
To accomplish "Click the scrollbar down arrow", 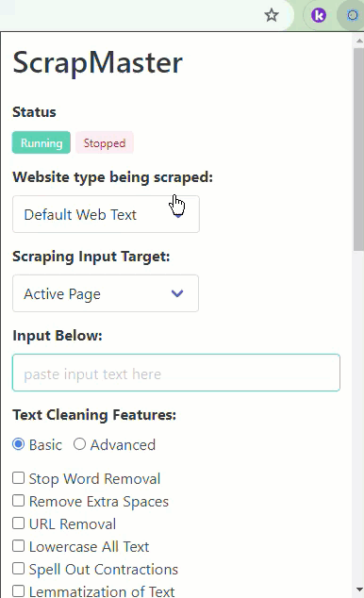I will tap(359, 590).
